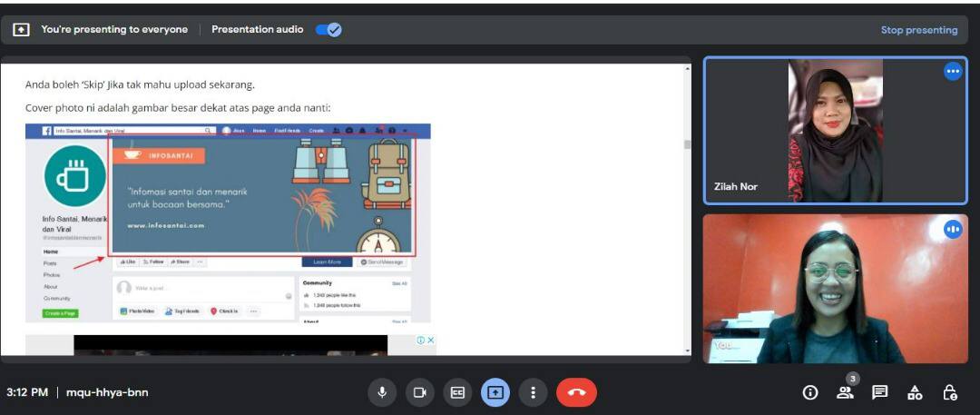Select Zilah Nor's video tile

pos(836,130)
